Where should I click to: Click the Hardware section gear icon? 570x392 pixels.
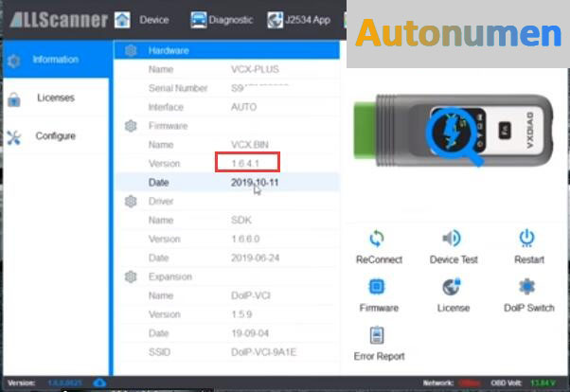pyautogui.click(x=131, y=50)
